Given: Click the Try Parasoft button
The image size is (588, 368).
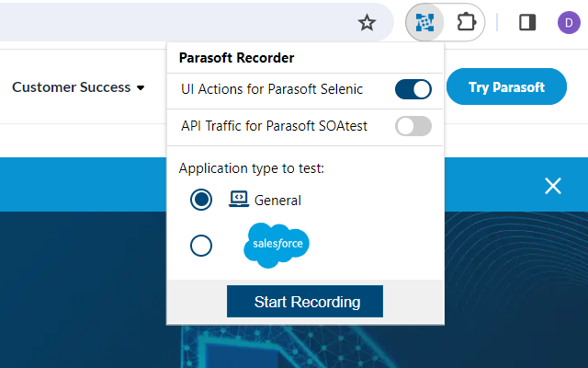Looking at the screenshot, I should click(506, 86).
